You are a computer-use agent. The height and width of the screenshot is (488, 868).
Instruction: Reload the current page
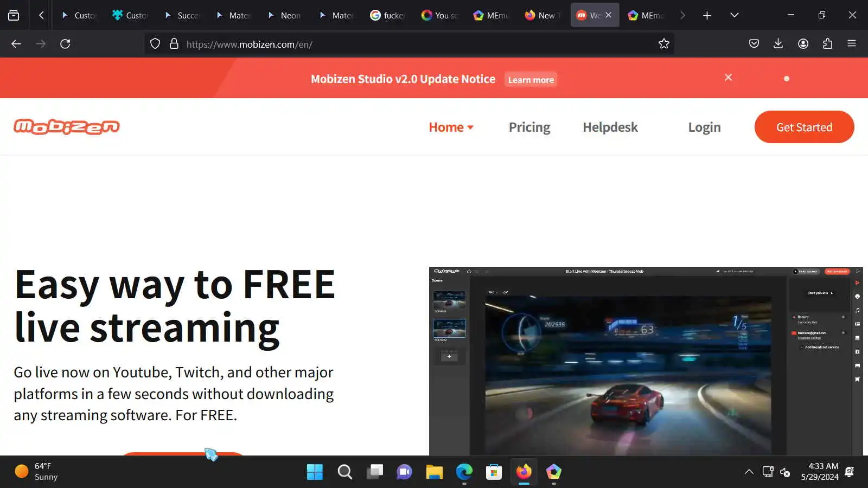pos(65,44)
